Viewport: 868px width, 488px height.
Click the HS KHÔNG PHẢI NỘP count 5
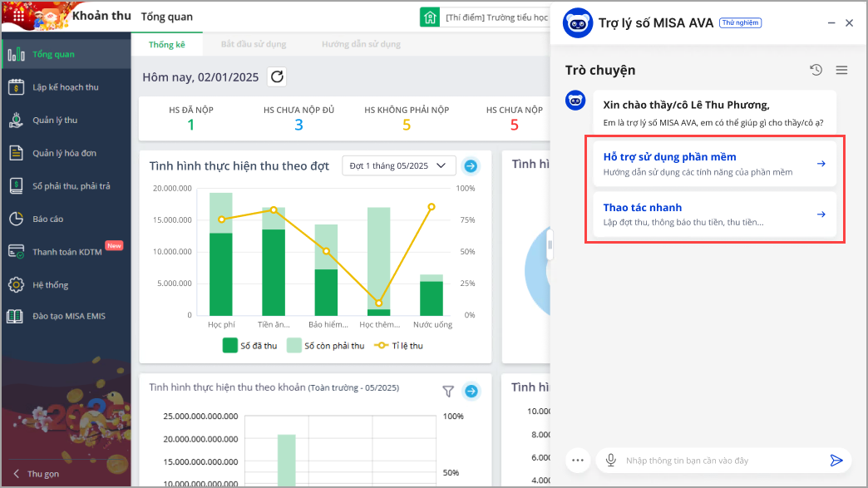coord(407,125)
